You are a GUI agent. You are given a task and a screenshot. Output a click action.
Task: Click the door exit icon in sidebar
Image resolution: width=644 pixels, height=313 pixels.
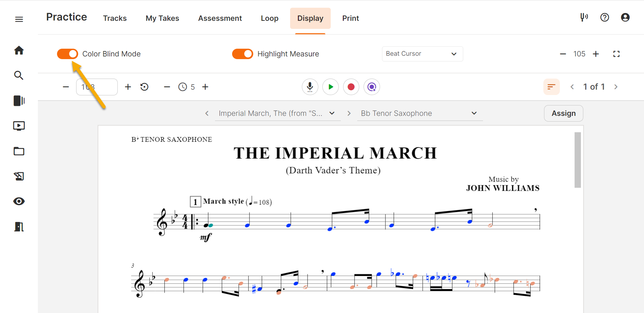click(19, 227)
